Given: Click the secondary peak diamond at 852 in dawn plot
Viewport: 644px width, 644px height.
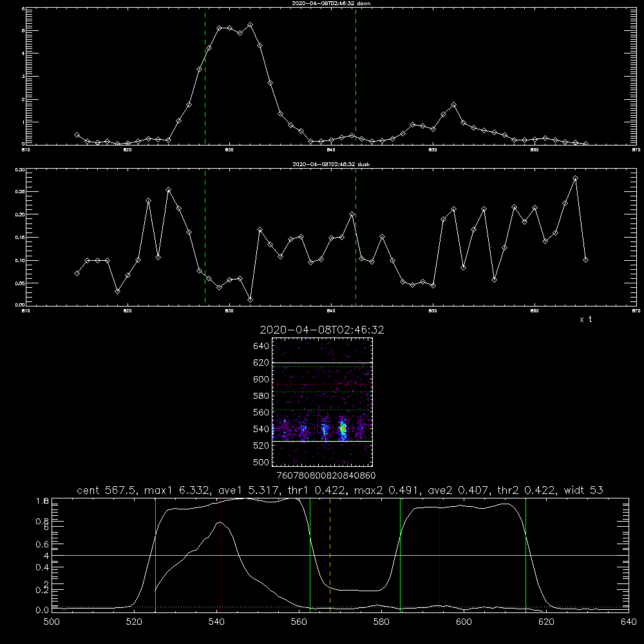Looking at the screenshot, I should (453, 105).
